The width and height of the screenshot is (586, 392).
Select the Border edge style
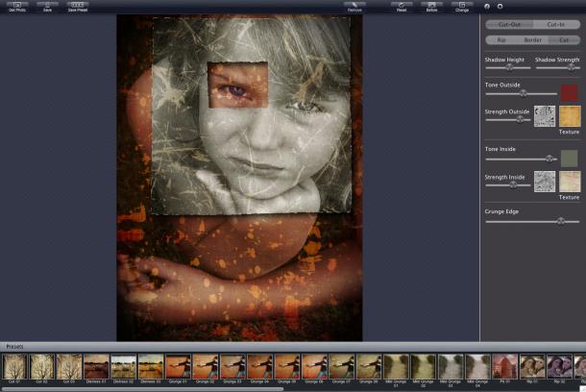tap(532, 40)
